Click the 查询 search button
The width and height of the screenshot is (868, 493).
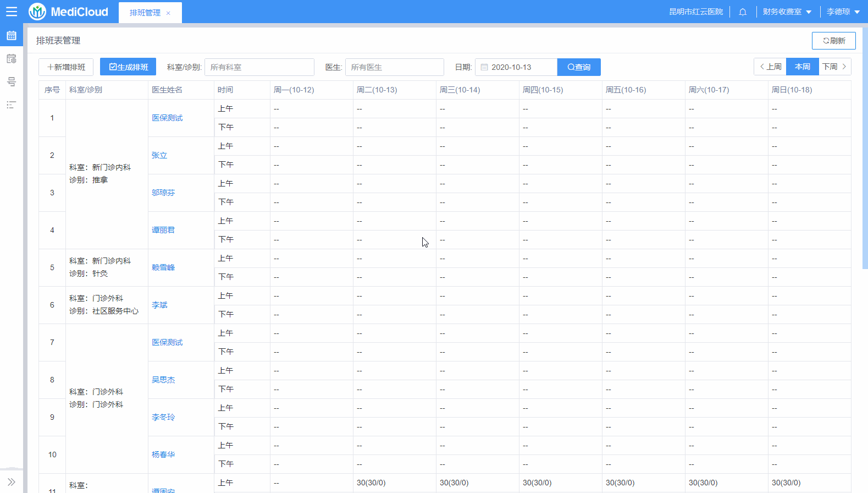tap(579, 67)
